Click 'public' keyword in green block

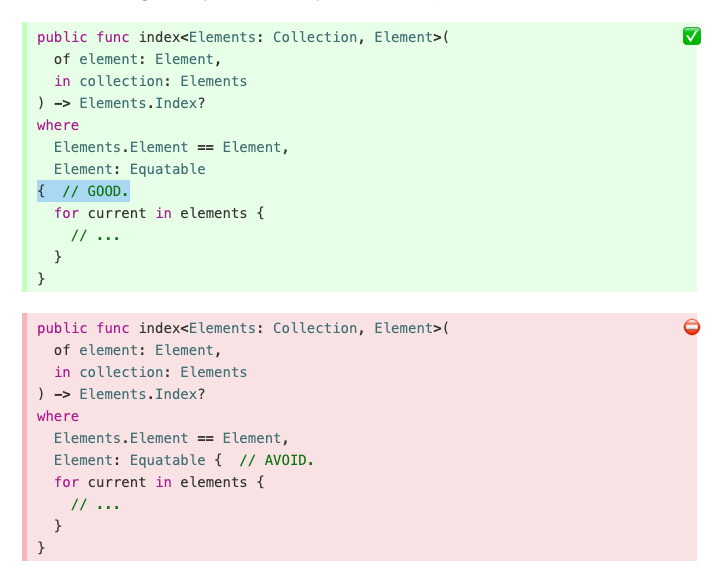(x=62, y=37)
